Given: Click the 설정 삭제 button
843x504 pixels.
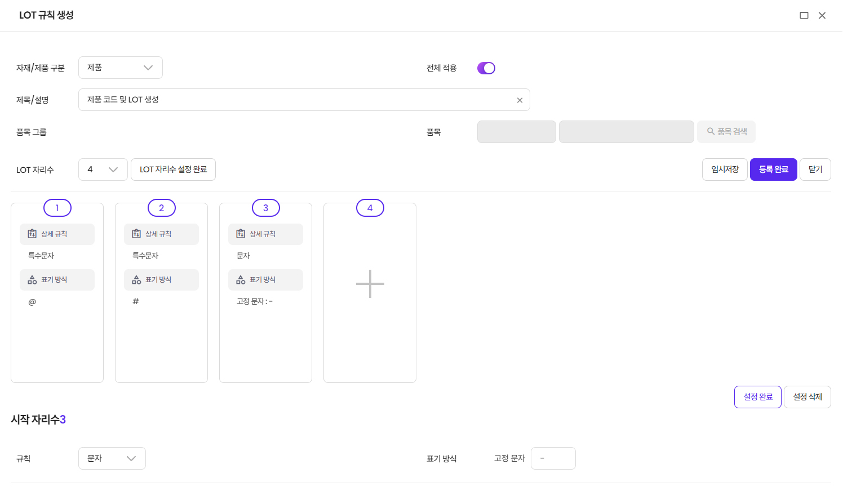Looking at the screenshot, I should pyautogui.click(x=807, y=397).
